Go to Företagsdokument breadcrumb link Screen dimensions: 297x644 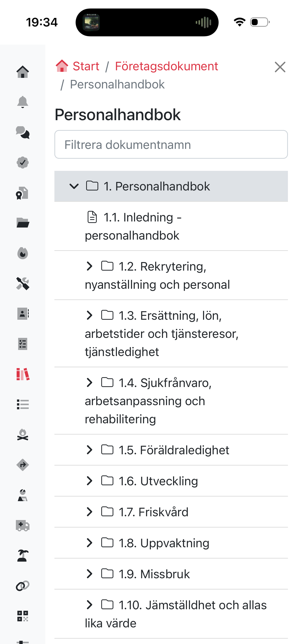(x=166, y=66)
